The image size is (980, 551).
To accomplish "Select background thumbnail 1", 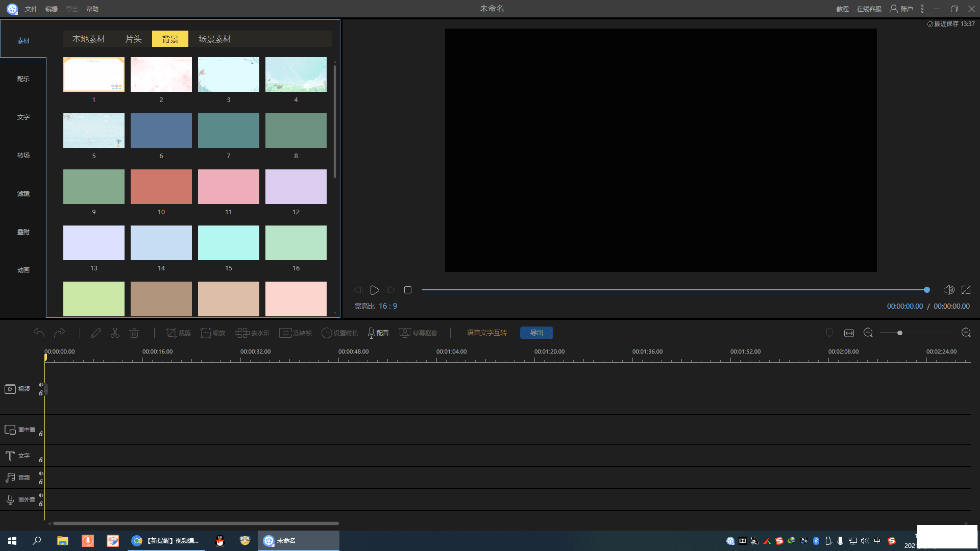I will pos(94,74).
